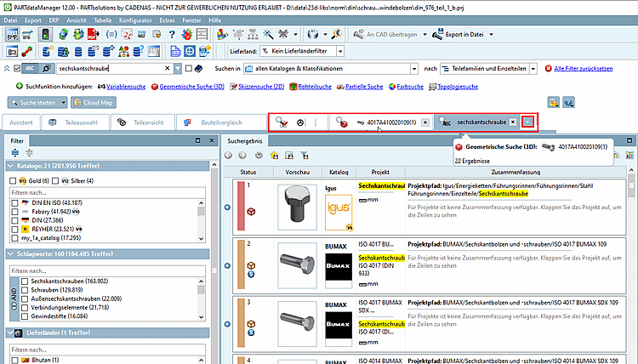Open the 'Suchen in' catalogs dropdown
This screenshot has width=638, height=364.
coord(414,69)
